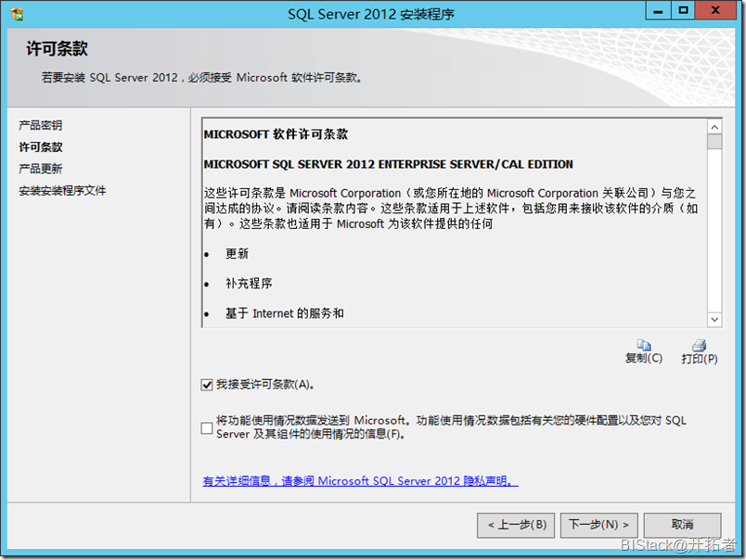Click the 'MICROSOFT 软件许可条款' heading text
The height and width of the screenshot is (560, 746).
coord(276,134)
